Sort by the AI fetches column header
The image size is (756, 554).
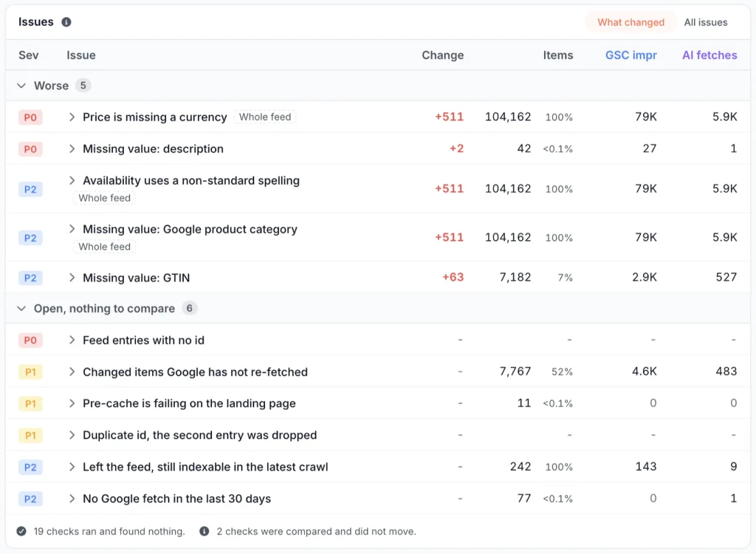tap(709, 55)
